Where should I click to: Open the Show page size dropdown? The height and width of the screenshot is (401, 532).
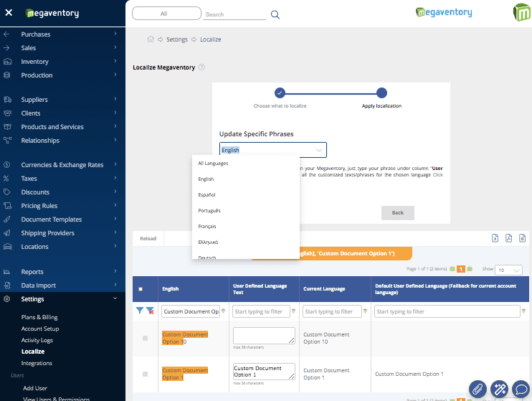pyautogui.click(x=508, y=270)
